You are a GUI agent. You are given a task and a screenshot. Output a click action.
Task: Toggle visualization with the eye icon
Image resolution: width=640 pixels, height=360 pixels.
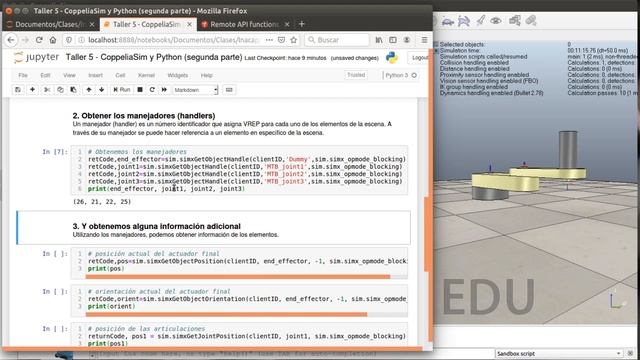(496, 21)
